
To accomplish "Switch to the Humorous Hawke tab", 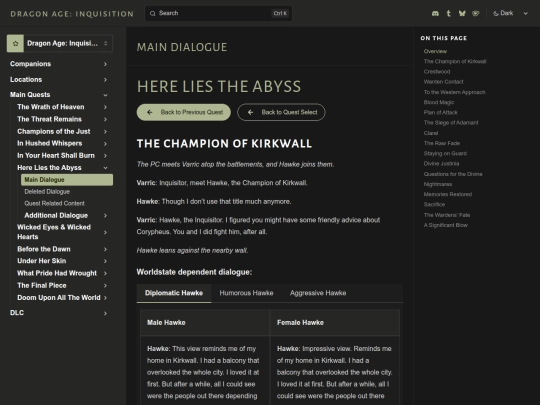I will [246, 293].
